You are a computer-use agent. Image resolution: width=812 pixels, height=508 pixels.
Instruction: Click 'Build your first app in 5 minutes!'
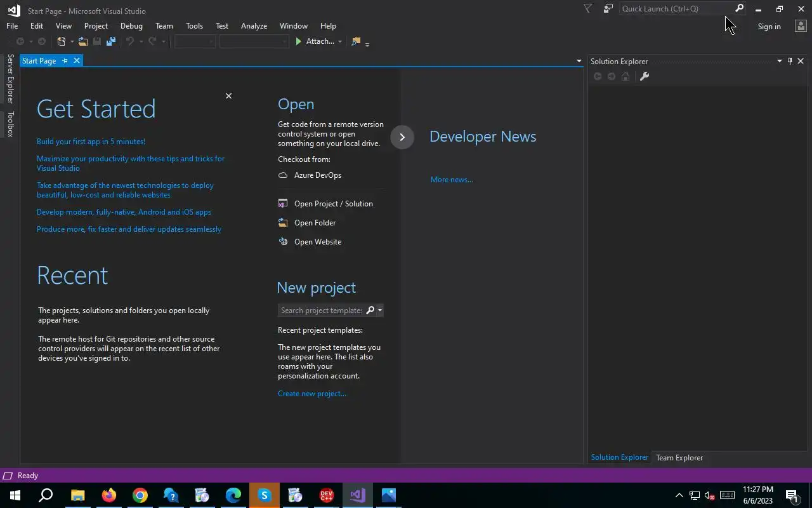pyautogui.click(x=91, y=142)
